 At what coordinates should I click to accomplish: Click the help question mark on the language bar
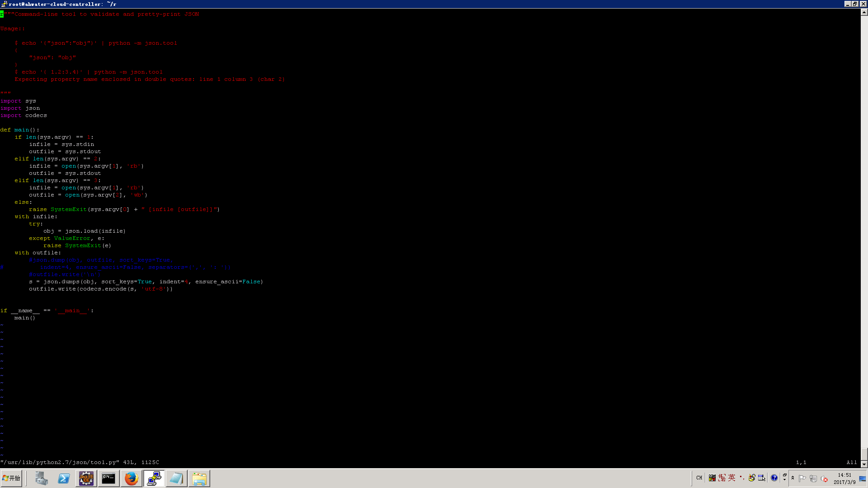pos(774,478)
